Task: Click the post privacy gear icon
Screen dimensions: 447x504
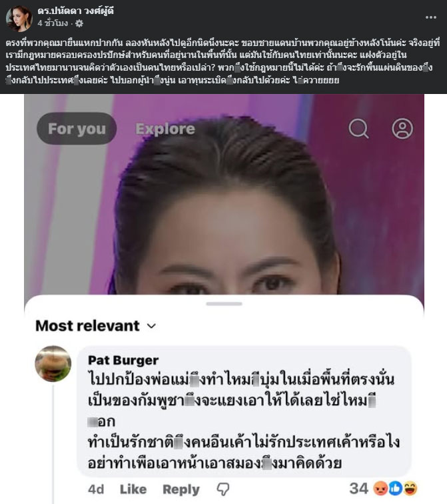Action: coord(79,23)
